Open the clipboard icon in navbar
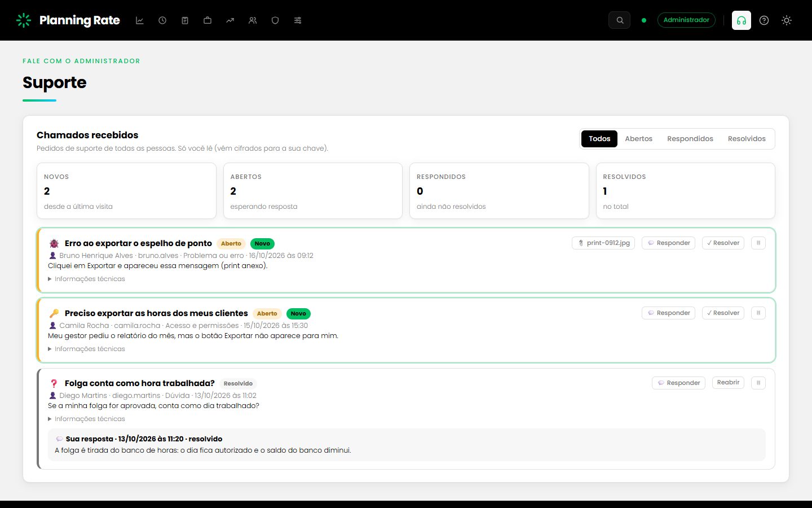 pyautogui.click(x=185, y=20)
